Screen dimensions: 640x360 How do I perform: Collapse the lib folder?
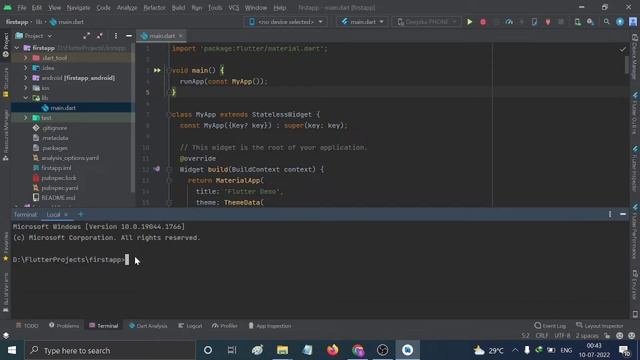click(26, 98)
